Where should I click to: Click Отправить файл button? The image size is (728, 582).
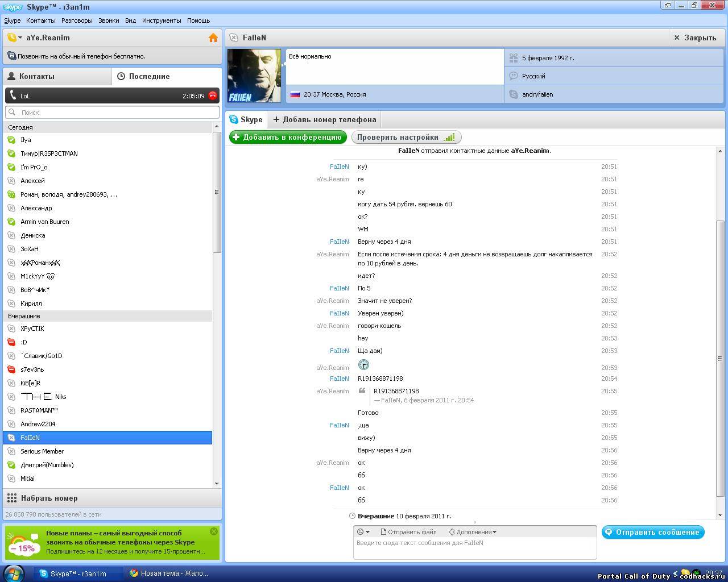pos(408,532)
